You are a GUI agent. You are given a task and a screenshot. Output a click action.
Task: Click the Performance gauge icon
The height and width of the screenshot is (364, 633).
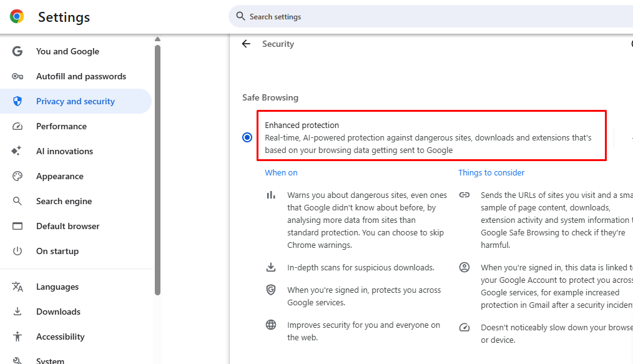[17, 126]
